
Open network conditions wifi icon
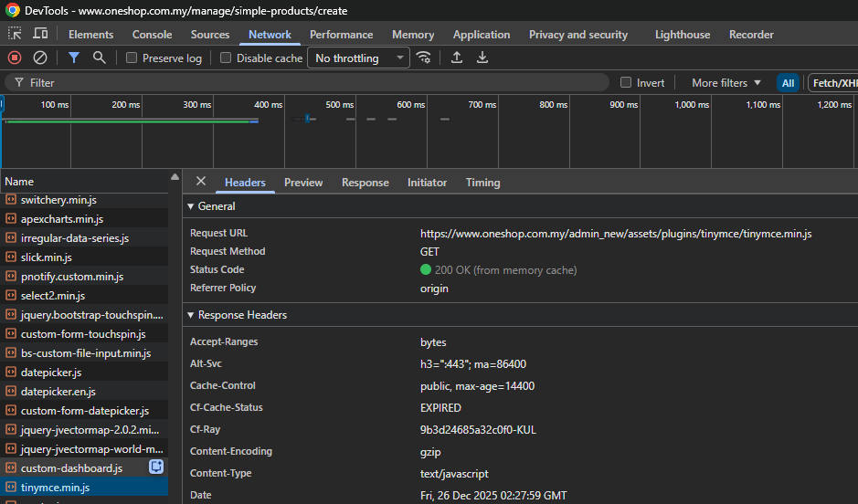click(x=423, y=58)
